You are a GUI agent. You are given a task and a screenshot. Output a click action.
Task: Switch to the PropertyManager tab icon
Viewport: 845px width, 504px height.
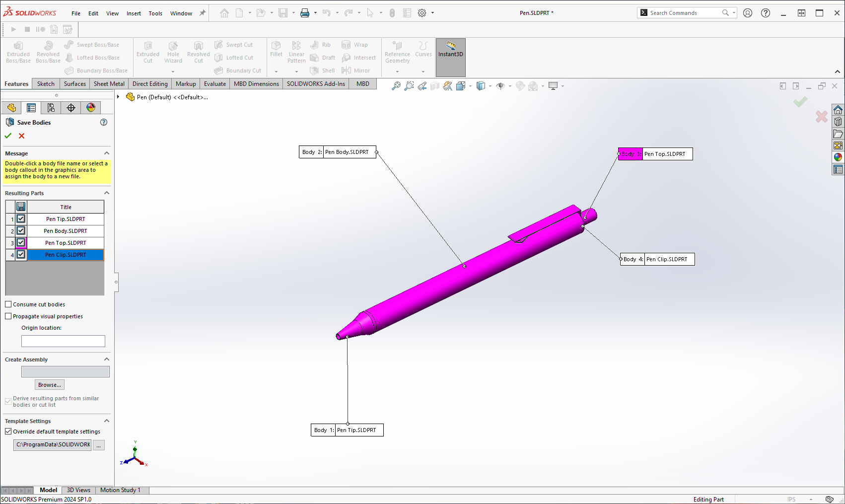pyautogui.click(x=31, y=108)
